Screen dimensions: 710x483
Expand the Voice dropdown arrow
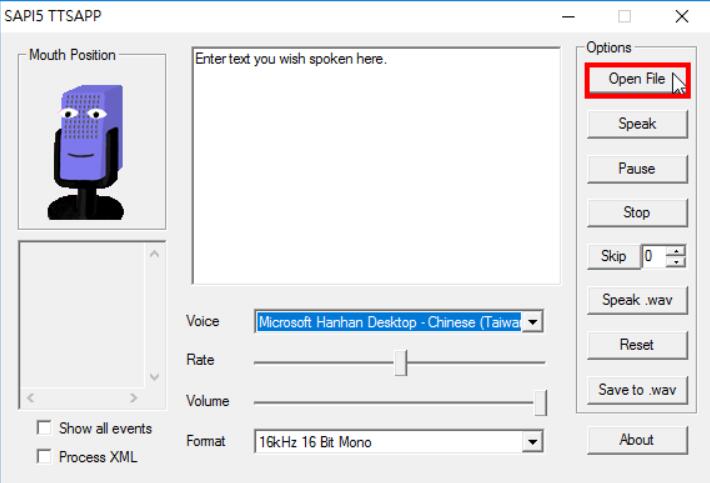tap(532, 322)
